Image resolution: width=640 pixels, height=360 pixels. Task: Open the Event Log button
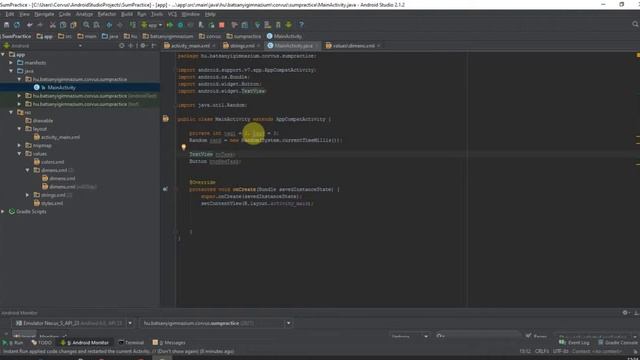575,342
